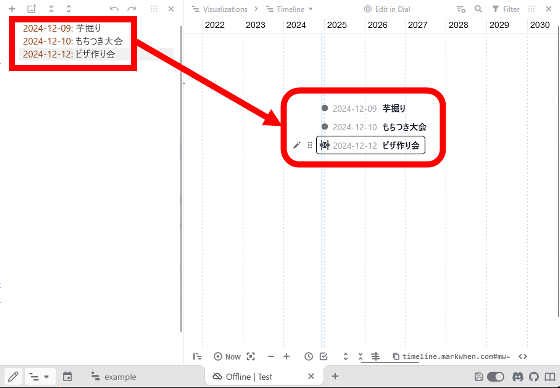Image resolution: width=560 pixels, height=388 pixels.
Task: Select the もちつき大会 timeline event
Action: coord(374,127)
